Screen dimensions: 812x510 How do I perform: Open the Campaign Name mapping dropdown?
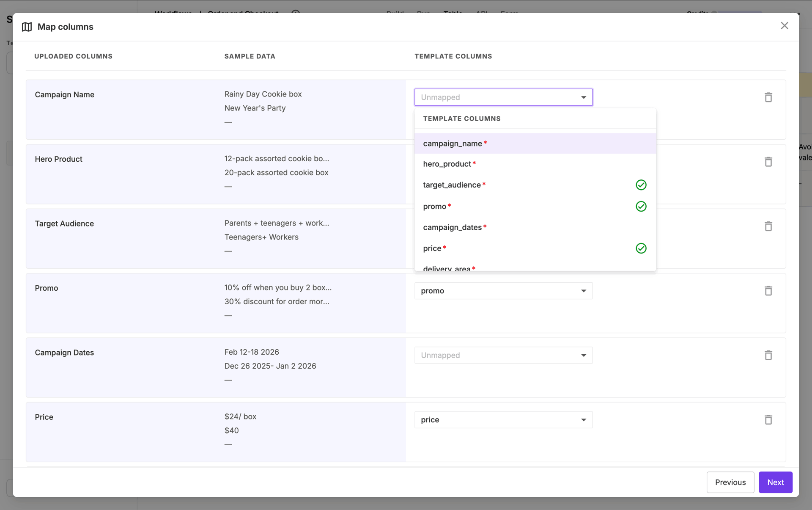click(x=503, y=97)
